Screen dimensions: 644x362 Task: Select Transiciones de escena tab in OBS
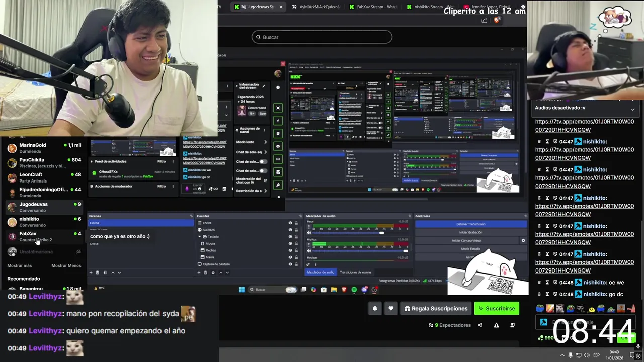356,272
